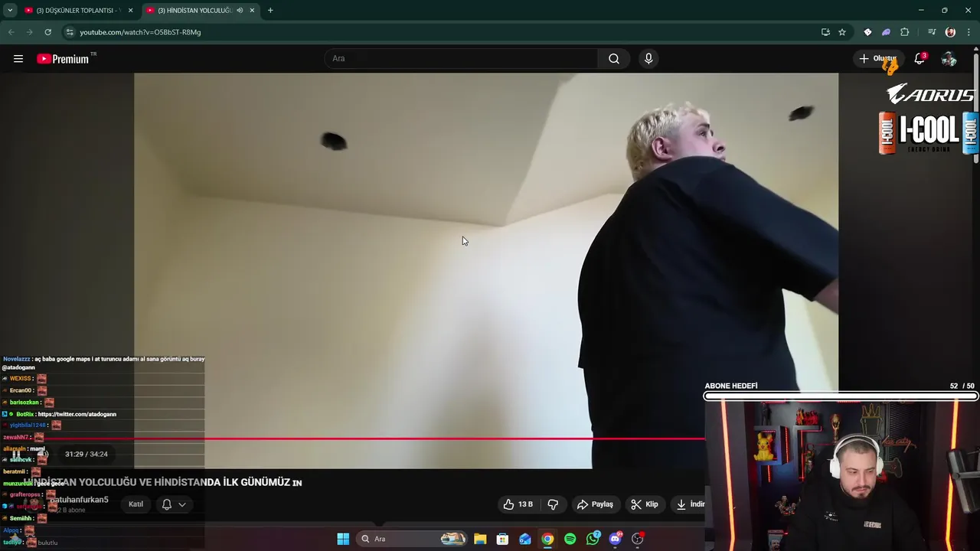Image resolution: width=980 pixels, height=551 pixels.
Task: Open Microsoft Store from the taskbar
Action: [x=502, y=539]
